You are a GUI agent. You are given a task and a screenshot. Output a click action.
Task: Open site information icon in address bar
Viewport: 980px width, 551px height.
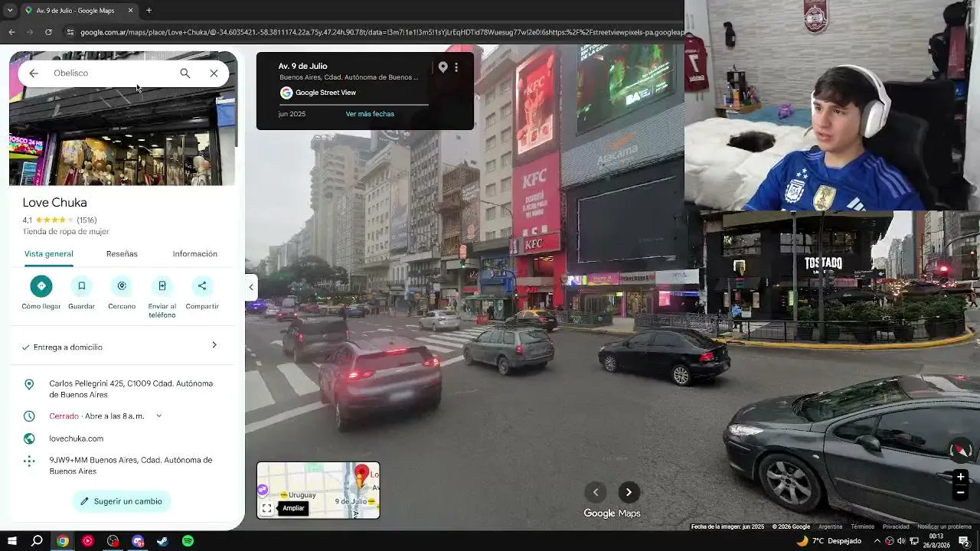click(70, 32)
